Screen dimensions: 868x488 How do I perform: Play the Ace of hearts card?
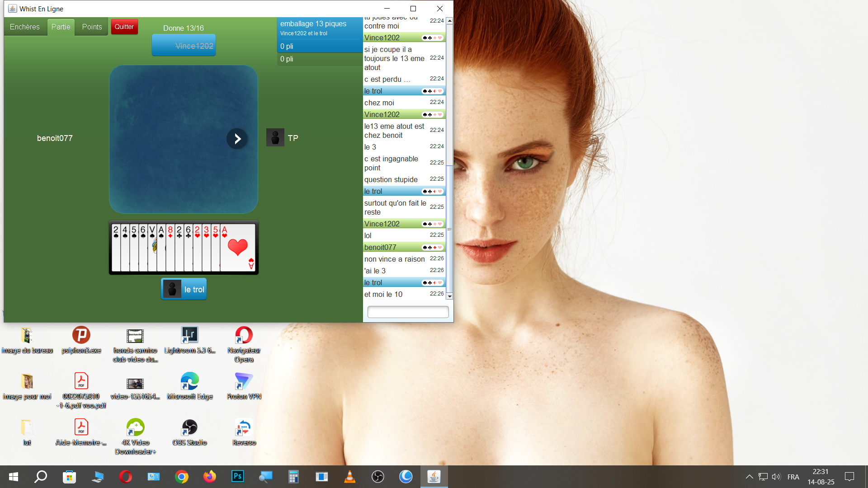click(238, 248)
